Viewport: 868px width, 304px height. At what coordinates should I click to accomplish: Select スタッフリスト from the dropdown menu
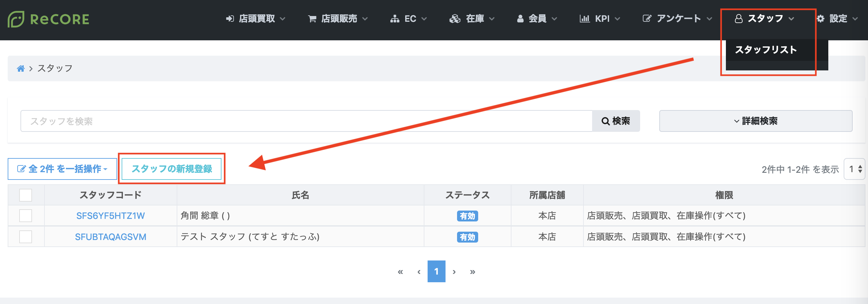pos(766,50)
